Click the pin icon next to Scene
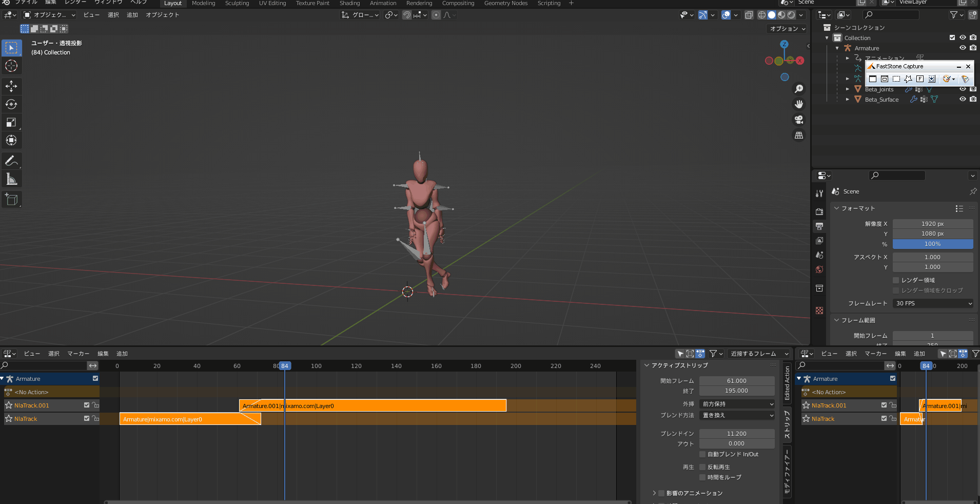Viewport: 980px width, 504px height. [973, 191]
